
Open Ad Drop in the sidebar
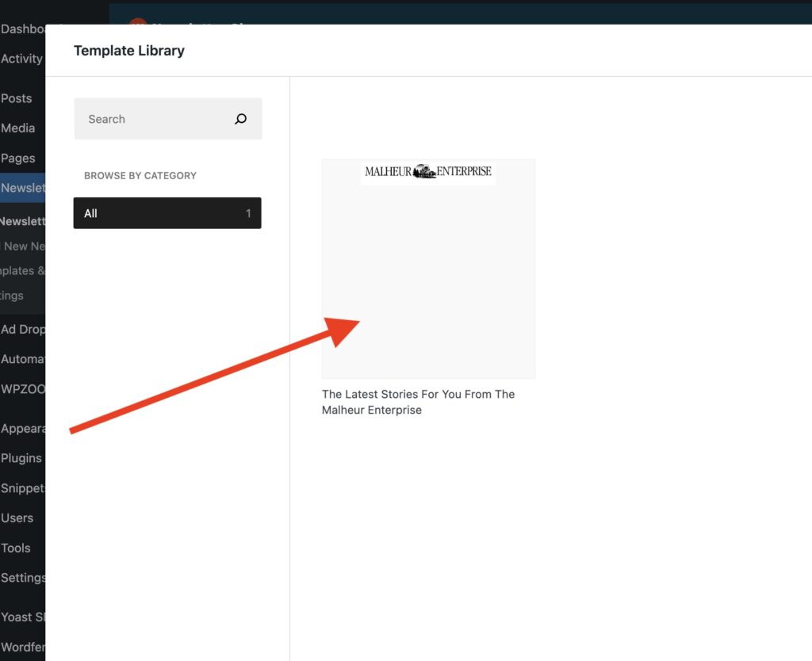pos(23,329)
